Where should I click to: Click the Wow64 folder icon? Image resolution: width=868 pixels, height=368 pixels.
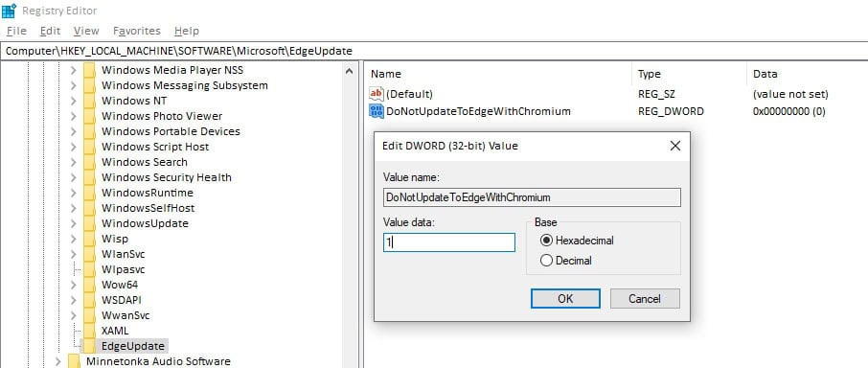pos(89,285)
